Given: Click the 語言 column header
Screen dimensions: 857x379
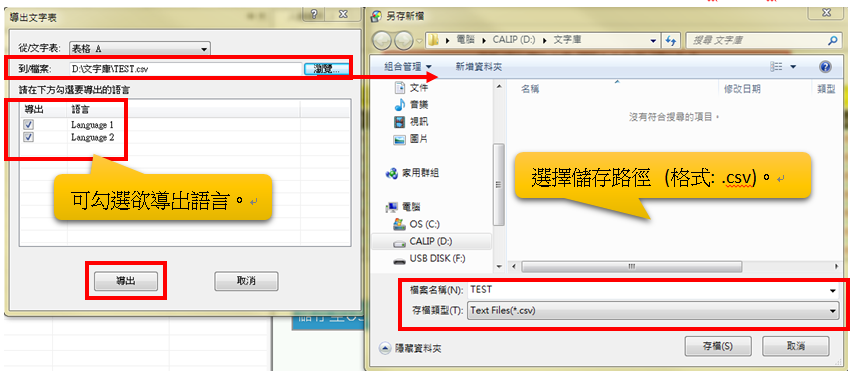Looking at the screenshot, I should 80,109.
